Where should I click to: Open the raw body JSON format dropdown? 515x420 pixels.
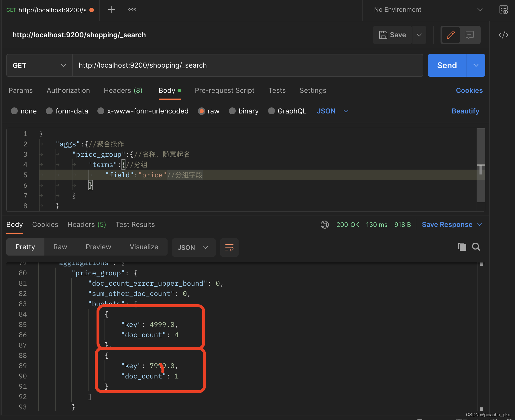pos(333,111)
